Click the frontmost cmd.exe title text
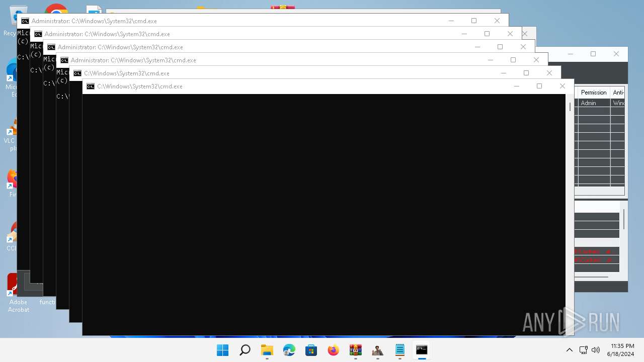This screenshot has height=362, width=644. [140, 86]
